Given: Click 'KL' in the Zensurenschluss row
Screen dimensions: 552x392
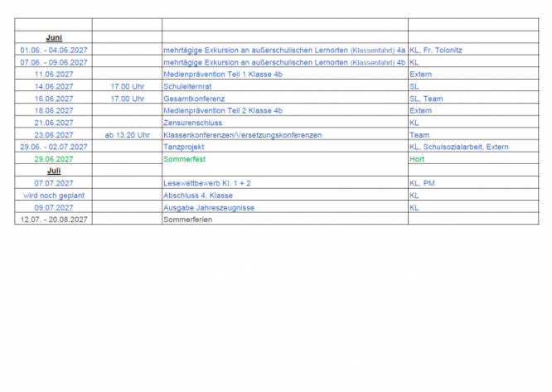Looking at the screenshot, I should (x=414, y=123).
